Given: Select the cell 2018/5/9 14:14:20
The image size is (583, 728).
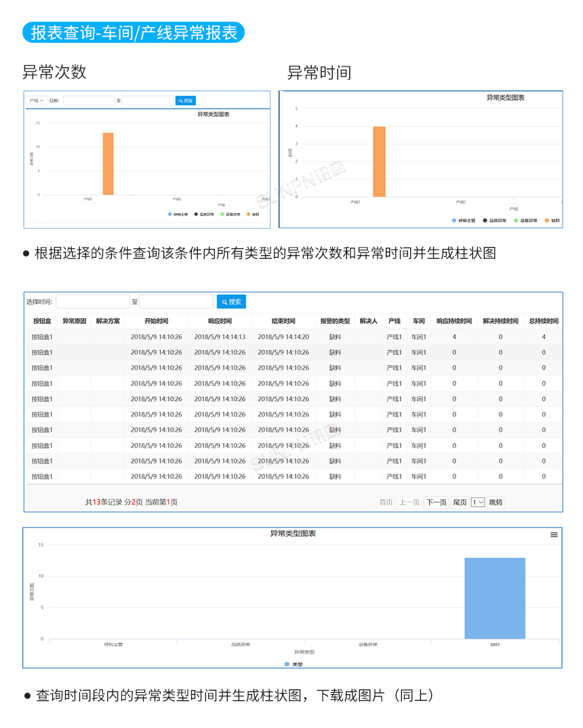Looking at the screenshot, I should [x=283, y=337].
